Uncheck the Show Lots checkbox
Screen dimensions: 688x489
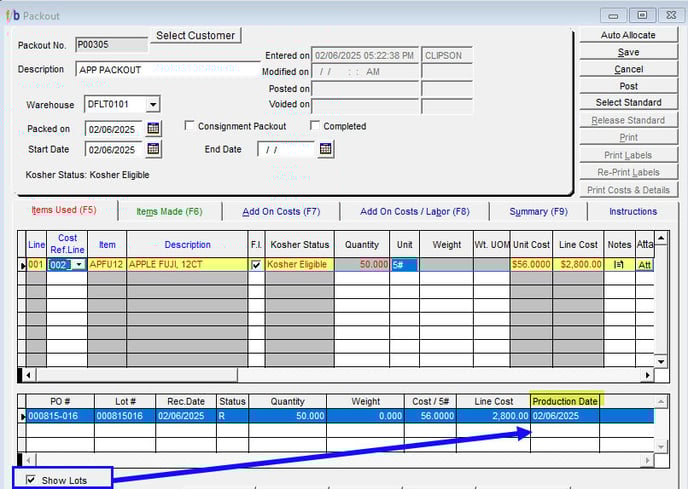pyautogui.click(x=29, y=480)
